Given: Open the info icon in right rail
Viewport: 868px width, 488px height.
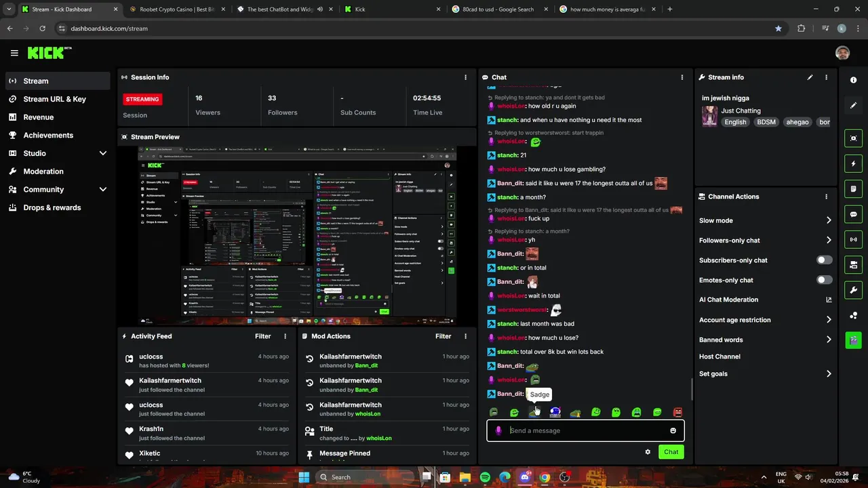Looking at the screenshot, I should [x=853, y=80].
